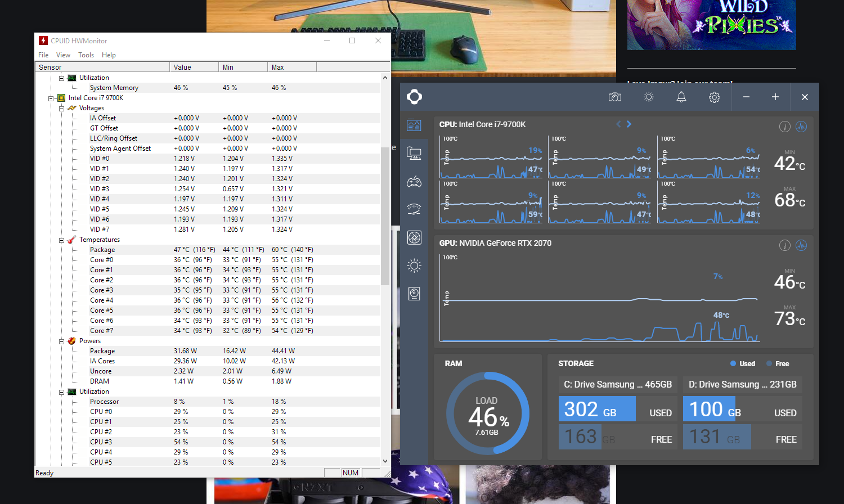Switch CPU panel to graph view icon

(x=801, y=127)
